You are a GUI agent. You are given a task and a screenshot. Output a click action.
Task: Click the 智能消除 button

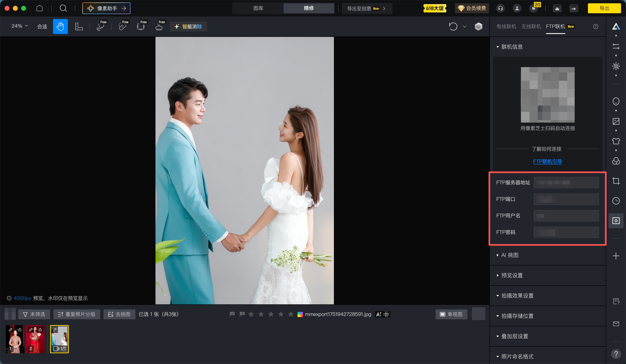(x=188, y=26)
